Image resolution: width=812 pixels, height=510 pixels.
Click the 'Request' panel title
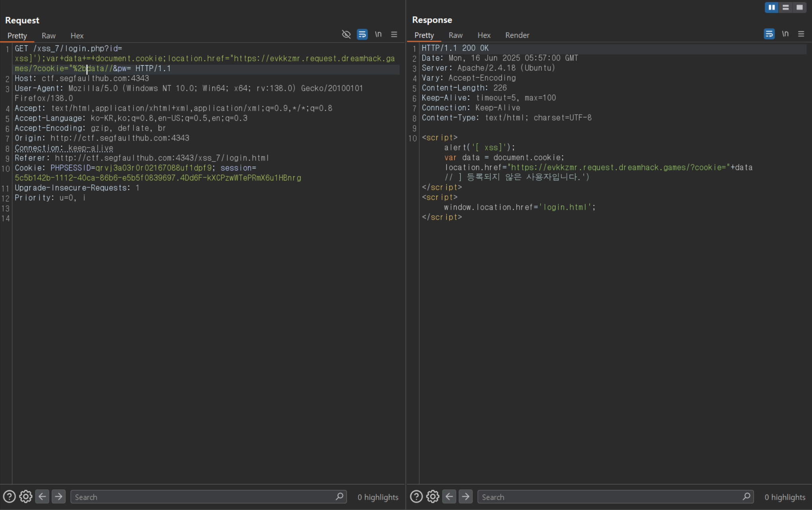[22, 20]
